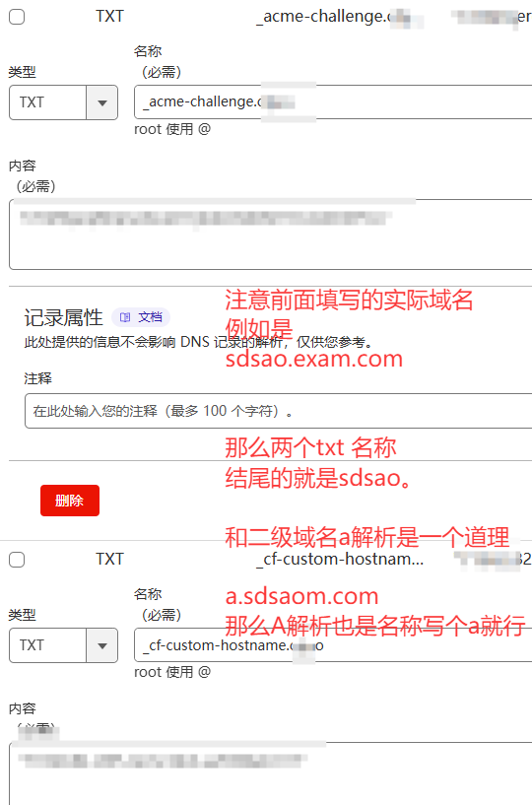This screenshot has height=805, width=532.
Task: Click the 注释 comment input field
Action: 279,411
